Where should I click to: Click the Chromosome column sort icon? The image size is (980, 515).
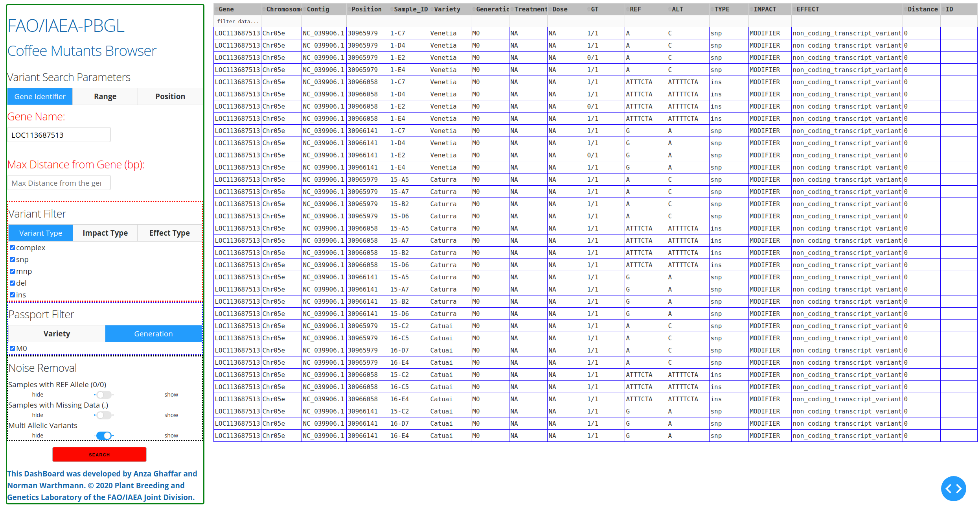[264, 9]
